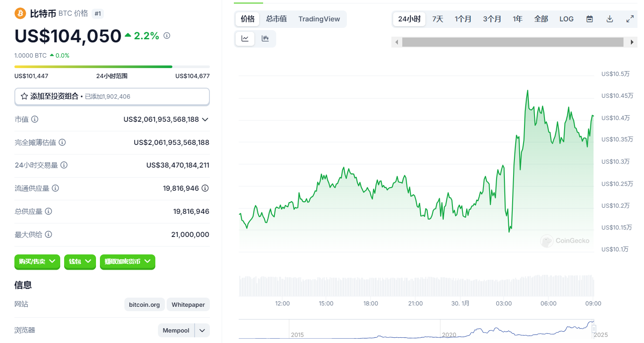
Task: Click the volume bars below price chart
Action: (417, 285)
